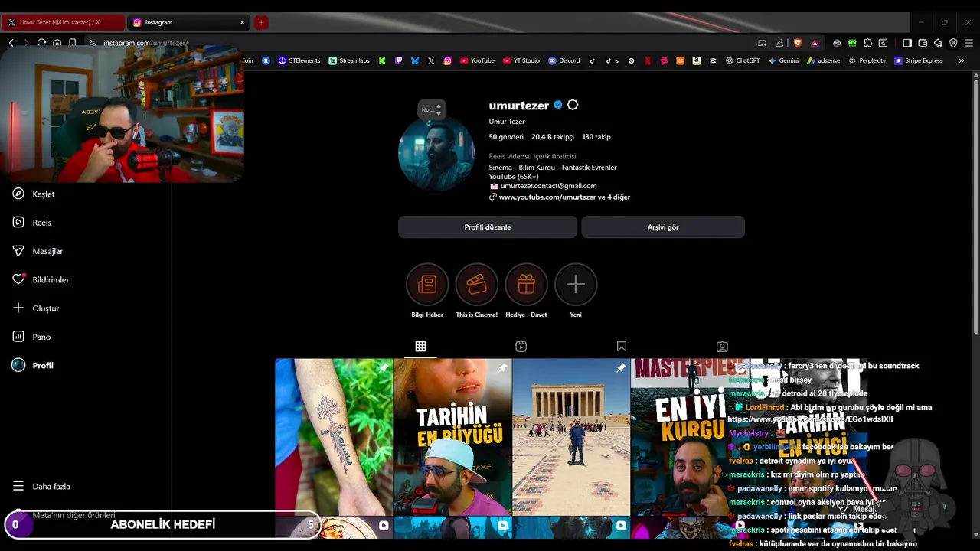Screen dimensions: 980x551
Task: Open the Anıtkabir pinned post
Action: click(571, 437)
